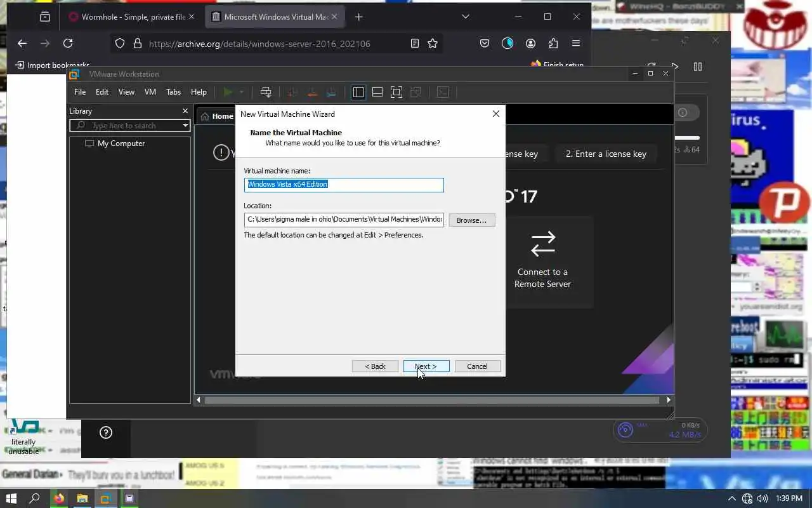
Task: Click the Take Snapshot toolbar icon
Action: coord(292,92)
